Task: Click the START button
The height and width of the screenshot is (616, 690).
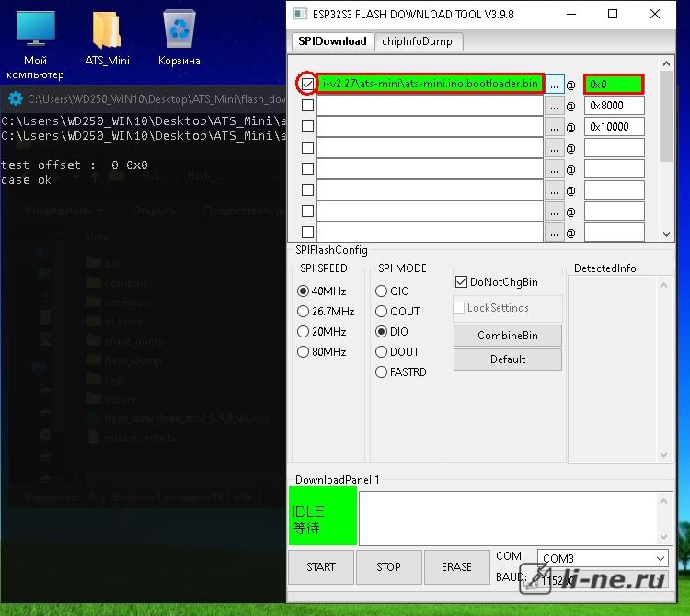Action: coord(321,566)
